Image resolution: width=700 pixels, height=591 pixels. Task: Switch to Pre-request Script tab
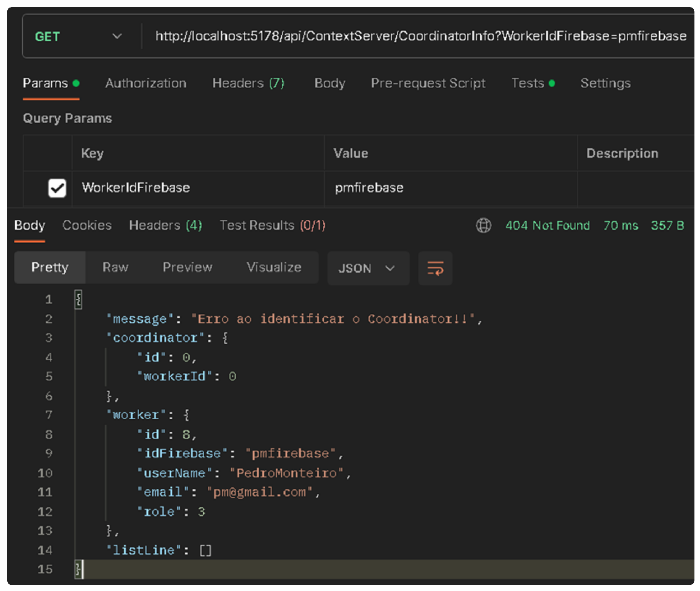[428, 83]
